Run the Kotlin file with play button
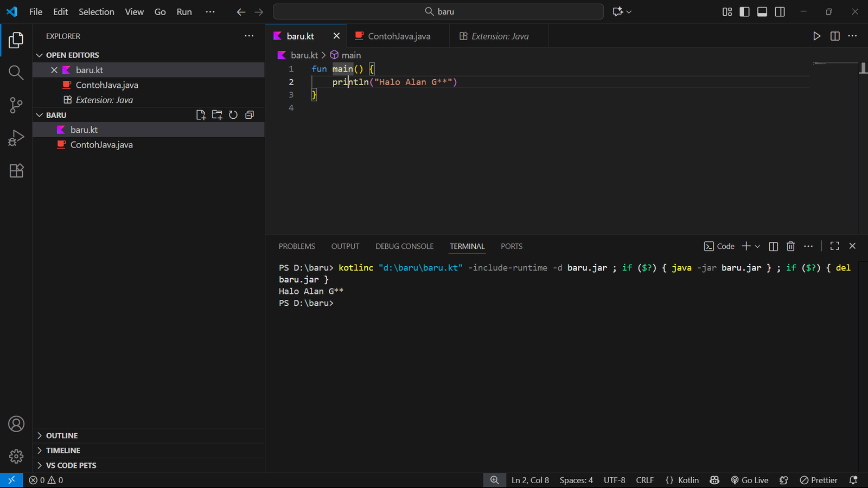Screen dimensions: 868x488 pos(816,36)
